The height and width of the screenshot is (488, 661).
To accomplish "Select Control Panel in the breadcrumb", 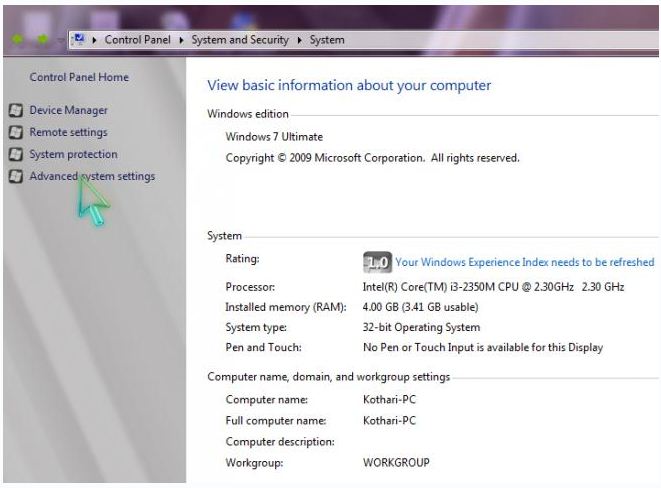I will point(137,40).
